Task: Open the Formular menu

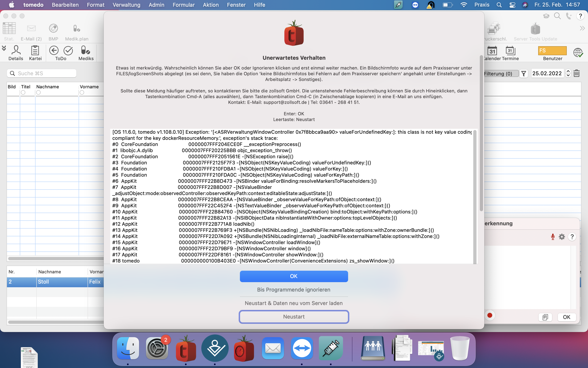Action: (x=184, y=5)
